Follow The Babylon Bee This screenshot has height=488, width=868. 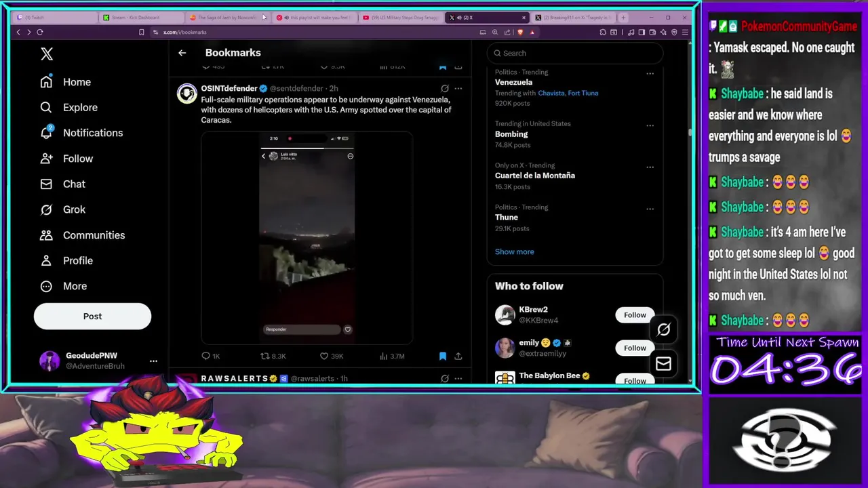pyautogui.click(x=635, y=380)
